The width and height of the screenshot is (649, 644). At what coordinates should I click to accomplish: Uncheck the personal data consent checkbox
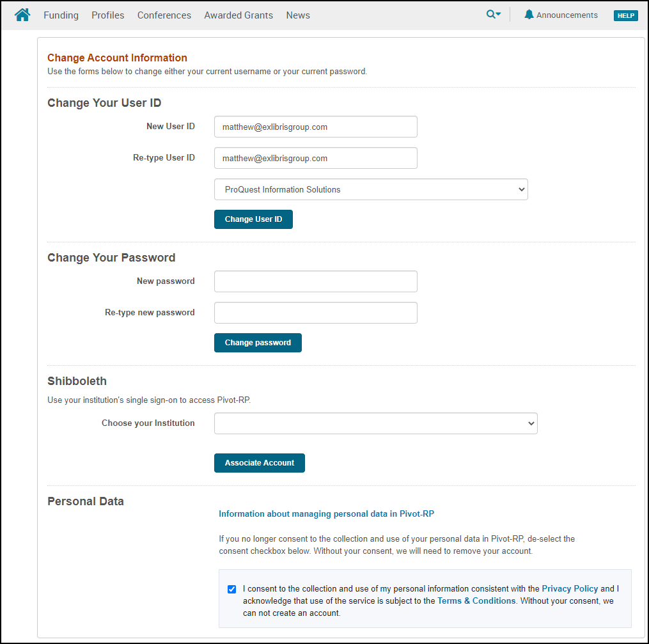(232, 589)
